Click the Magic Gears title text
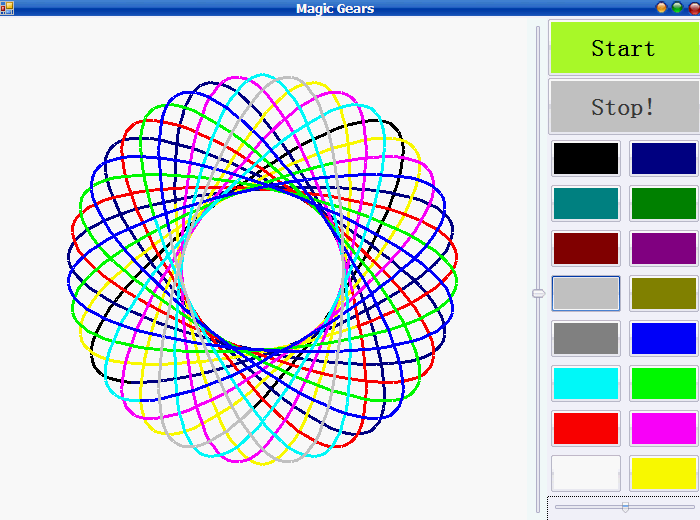 335,8
